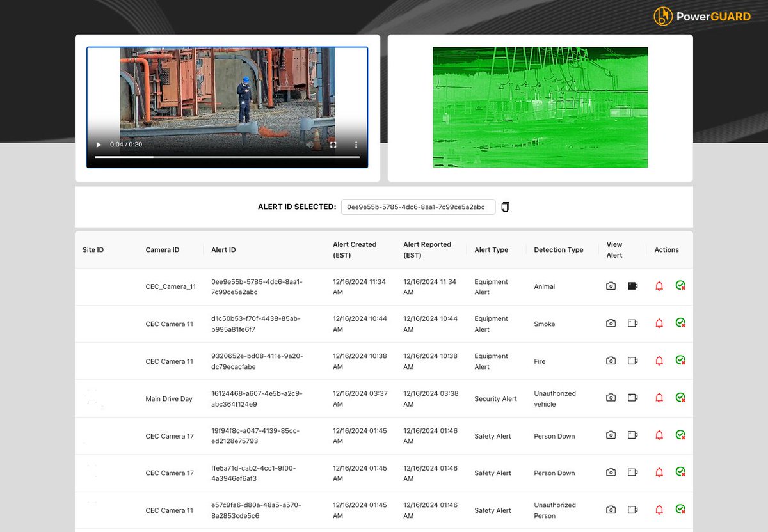Click video icon on CEC Camera 17's second row

tap(632, 472)
